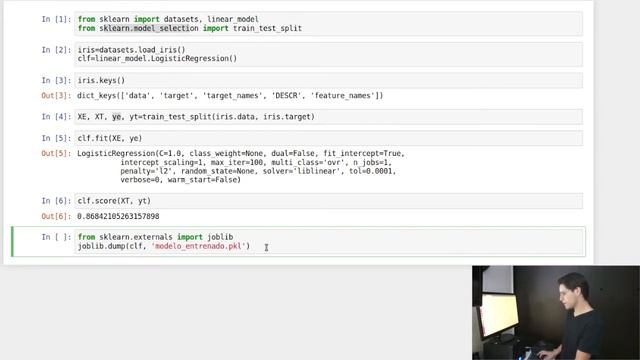Select the clf.score(XT, yt) cell
The width and height of the screenshot is (640, 360).
click(x=329, y=201)
